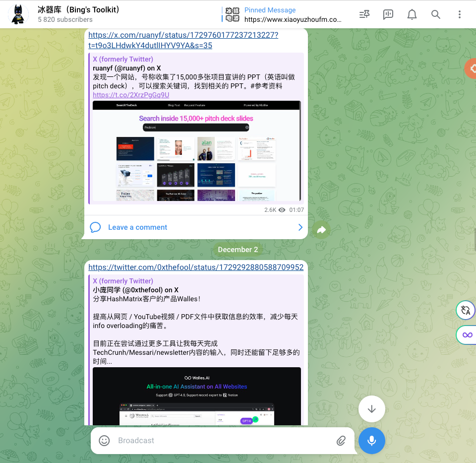This screenshot has height=463, width=476.
Task: Open the December 2 date badge
Action: [238, 249]
